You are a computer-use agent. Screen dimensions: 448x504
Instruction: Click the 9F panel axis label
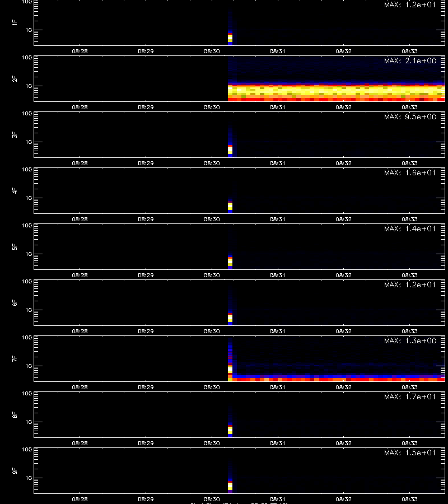click(15, 470)
